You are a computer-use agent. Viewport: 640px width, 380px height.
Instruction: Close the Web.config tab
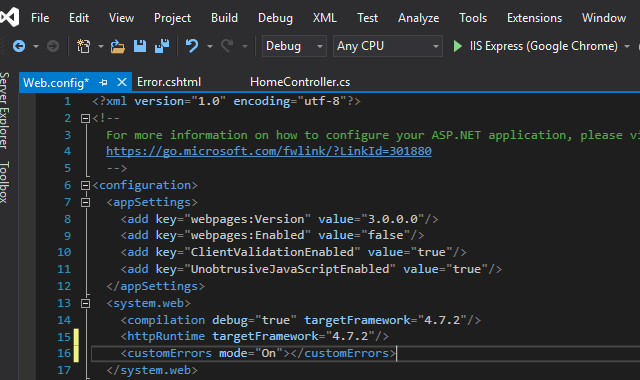122,82
